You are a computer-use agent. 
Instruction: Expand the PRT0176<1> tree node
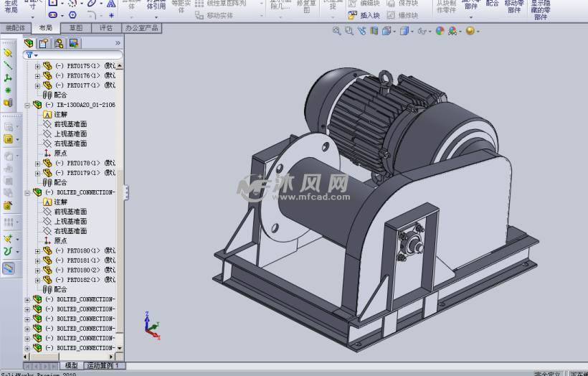tap(37, 76)
